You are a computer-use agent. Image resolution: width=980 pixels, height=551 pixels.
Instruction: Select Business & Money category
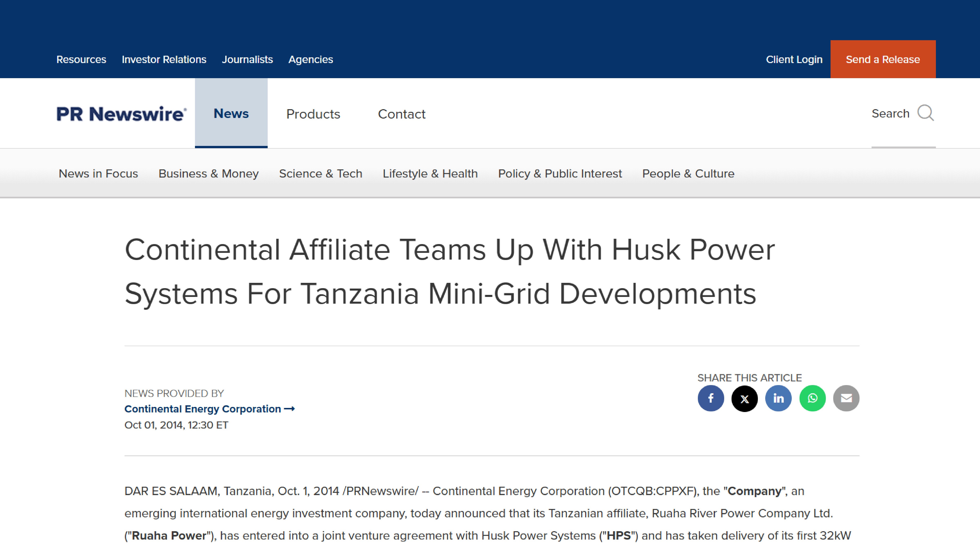pos(208,173)
